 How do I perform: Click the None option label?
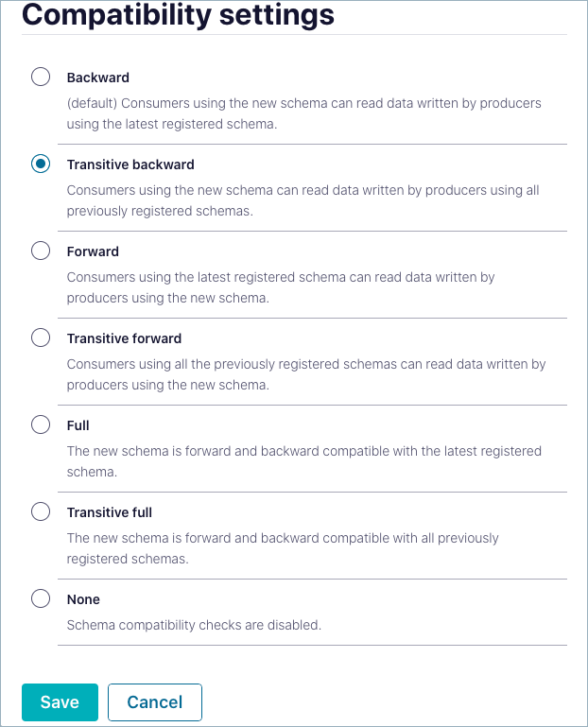pos(83,599)
